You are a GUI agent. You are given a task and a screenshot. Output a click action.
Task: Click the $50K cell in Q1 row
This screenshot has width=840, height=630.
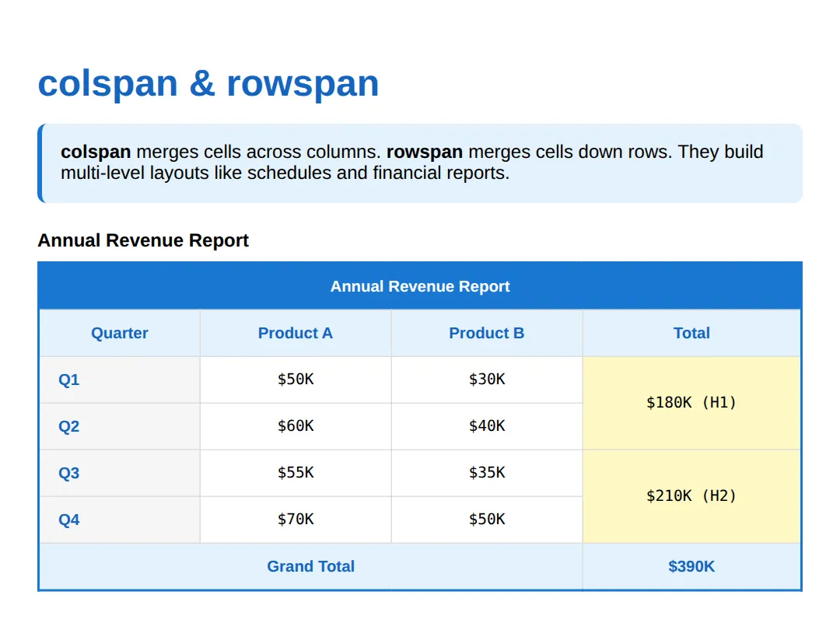[x=296, y=380]
